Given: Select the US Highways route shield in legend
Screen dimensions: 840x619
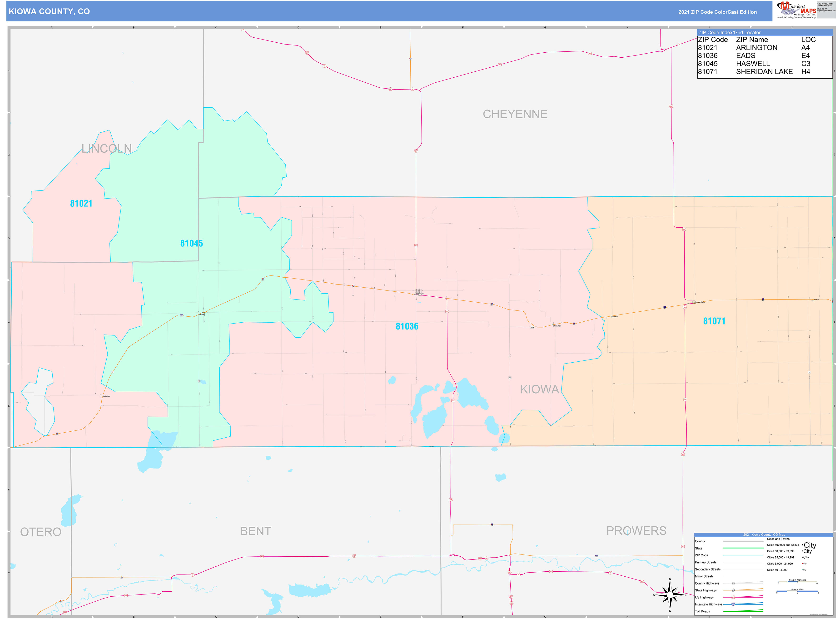Looking at the screenshot, I should click(x=733, y=597).
